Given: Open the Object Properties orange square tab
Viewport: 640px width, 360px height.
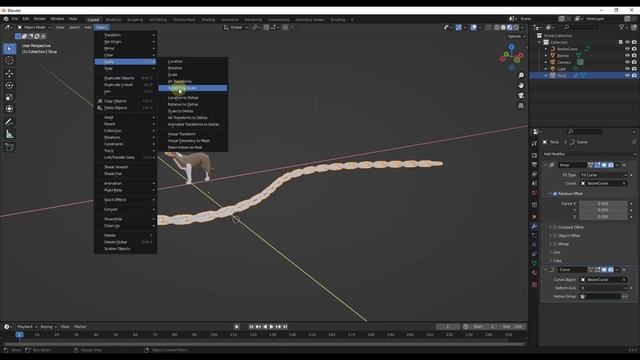Looking at the screenshot, I should point(534,216).
